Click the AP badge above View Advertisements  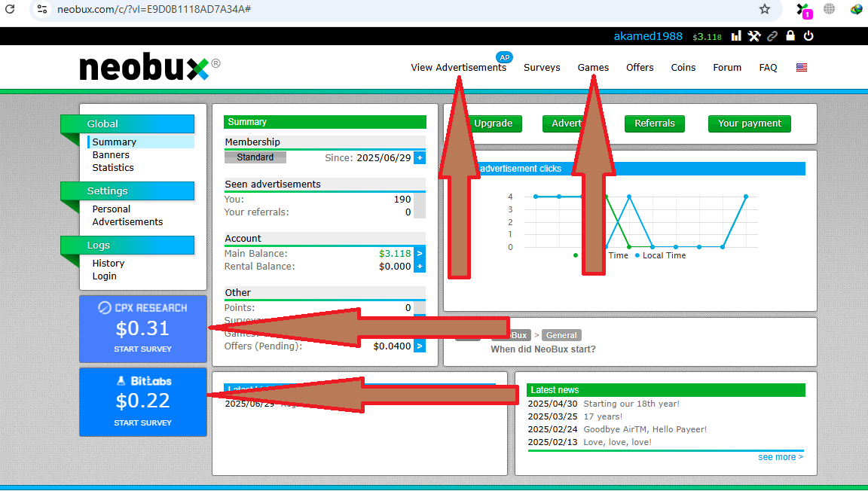(504, 57)
